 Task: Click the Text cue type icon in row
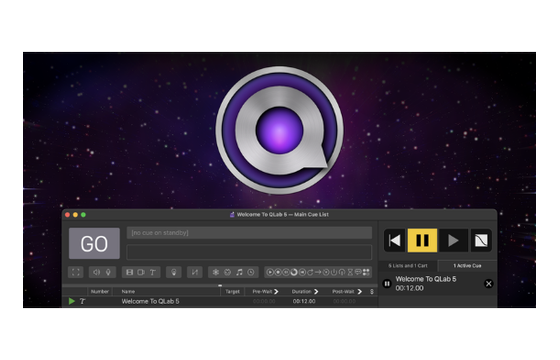(82, 301)
